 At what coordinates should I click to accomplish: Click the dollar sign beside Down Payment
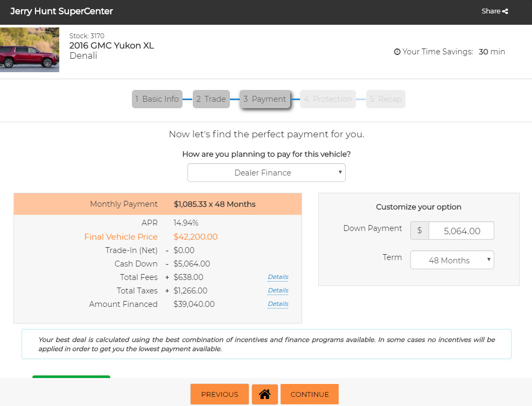419,230
